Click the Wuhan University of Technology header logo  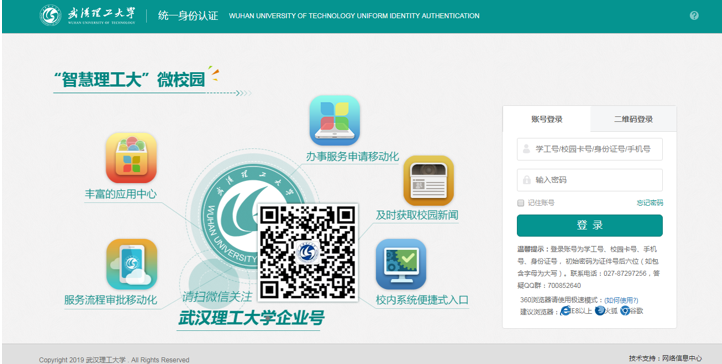[87, 15]
